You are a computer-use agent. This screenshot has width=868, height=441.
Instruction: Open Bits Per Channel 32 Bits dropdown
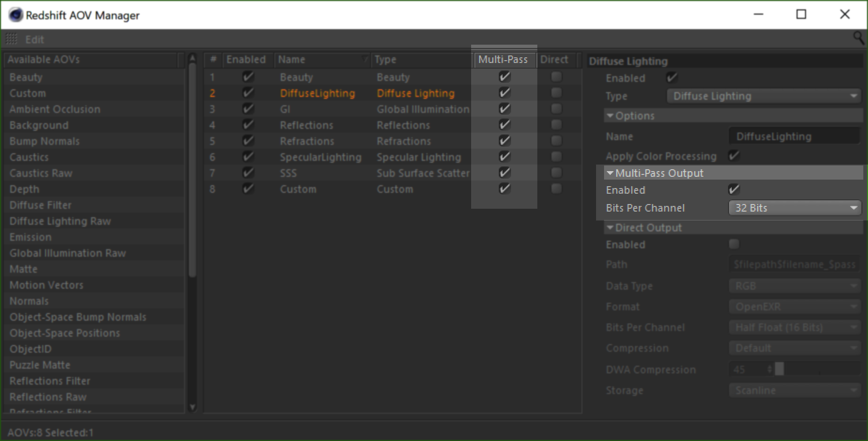[x=795, y=208]
